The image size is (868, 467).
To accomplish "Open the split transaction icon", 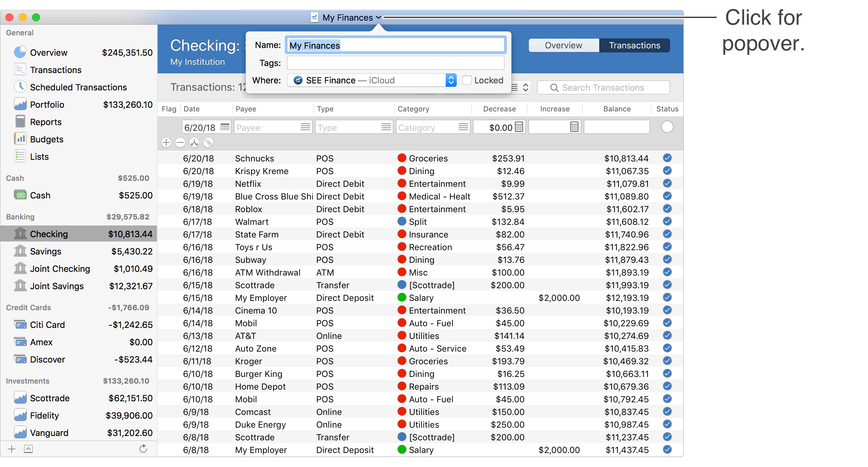I will 194,142.
